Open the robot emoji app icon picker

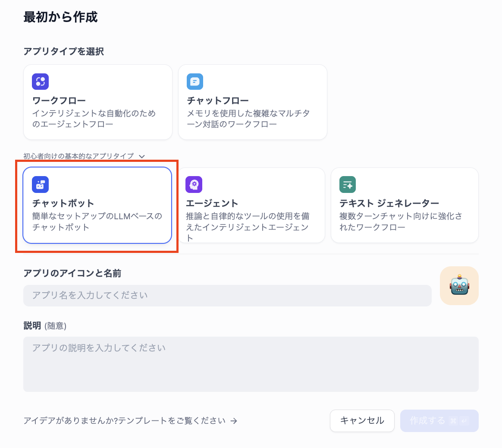pos(459,286)
